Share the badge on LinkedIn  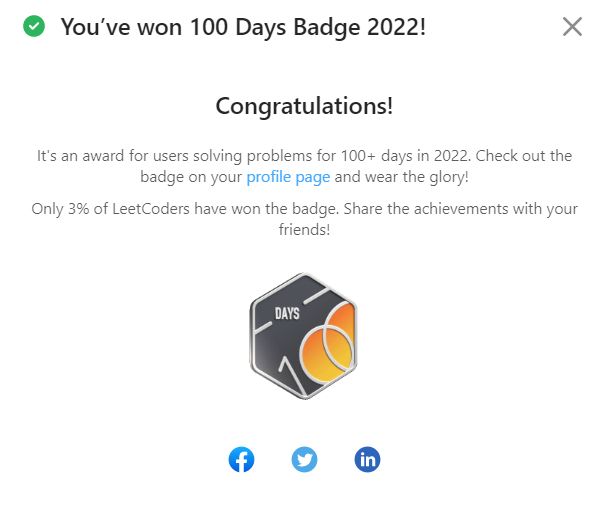click(x=367, y=459)
